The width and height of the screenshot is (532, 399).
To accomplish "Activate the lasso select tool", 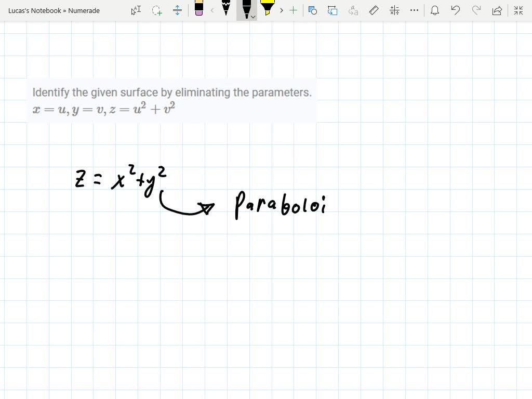I will 156,10.
